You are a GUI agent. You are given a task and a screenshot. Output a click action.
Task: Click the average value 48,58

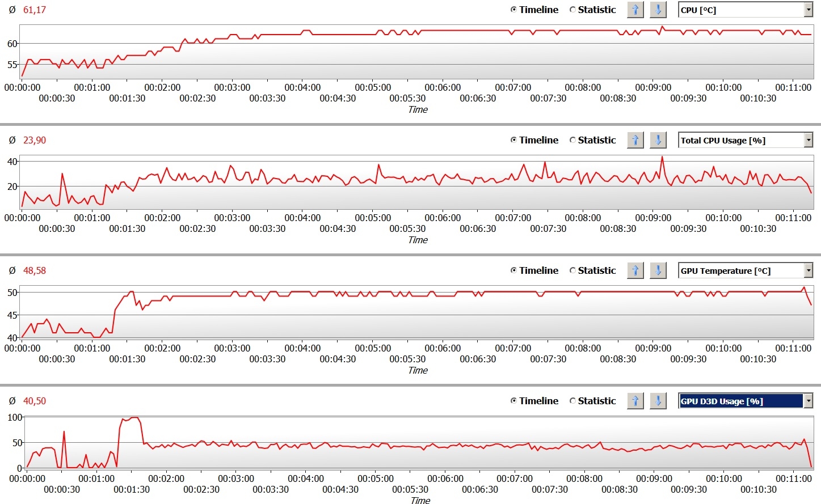35,270
